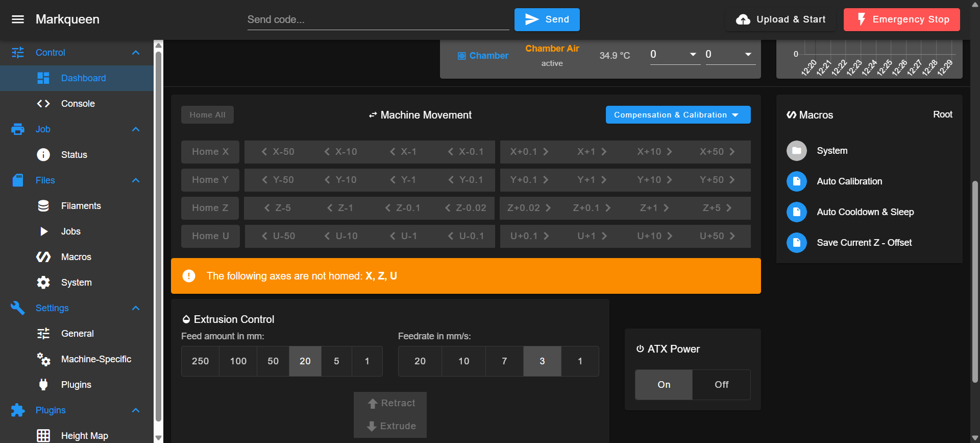The height and width of the screenshot is (443, 980).
Task: Click the Settings wrench icon
Action: point(18,308)
